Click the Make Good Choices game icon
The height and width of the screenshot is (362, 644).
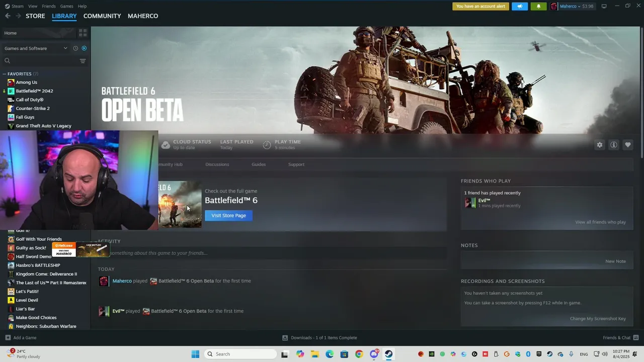point(11,318)
